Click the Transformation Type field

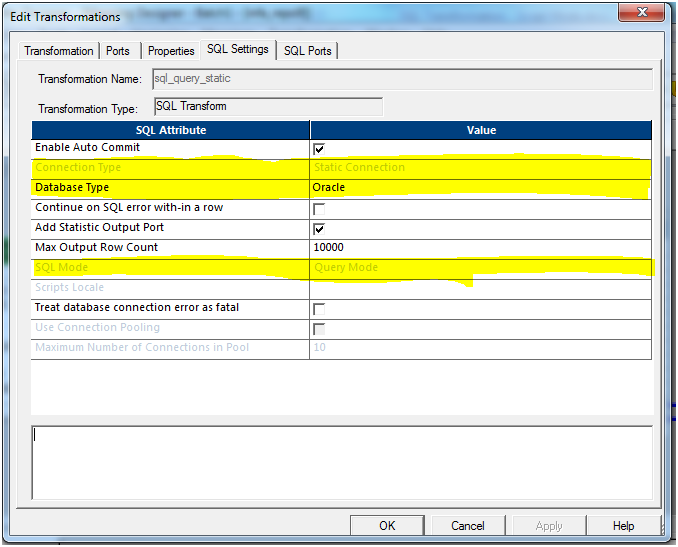pos(268,106)
